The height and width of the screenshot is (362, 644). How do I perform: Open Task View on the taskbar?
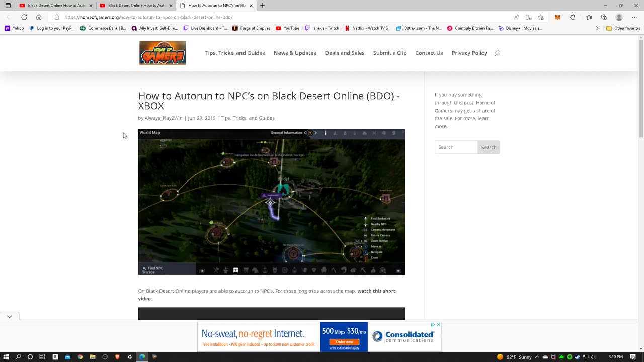42,357
